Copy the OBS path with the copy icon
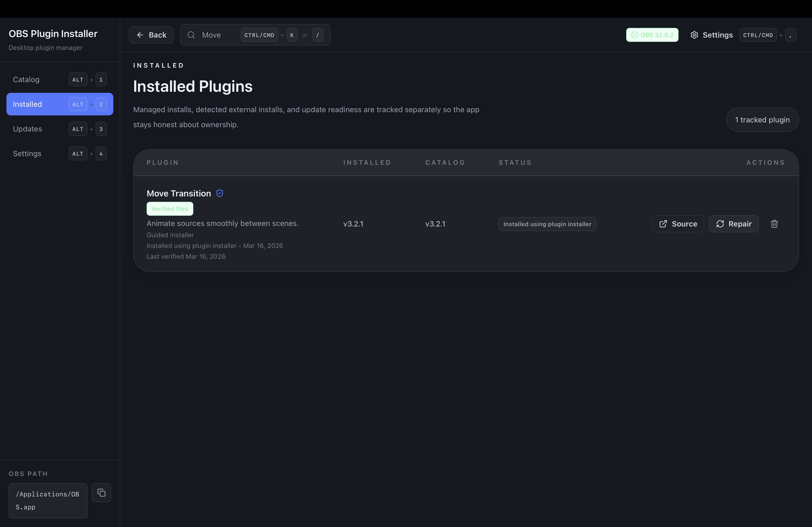This screenshot has height=527, width=812. click(x=101, y=493)
